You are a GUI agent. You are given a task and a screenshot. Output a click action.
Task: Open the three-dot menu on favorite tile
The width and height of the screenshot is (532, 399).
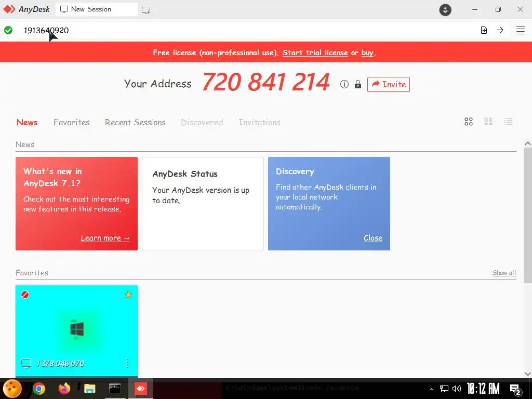point(127,363)
